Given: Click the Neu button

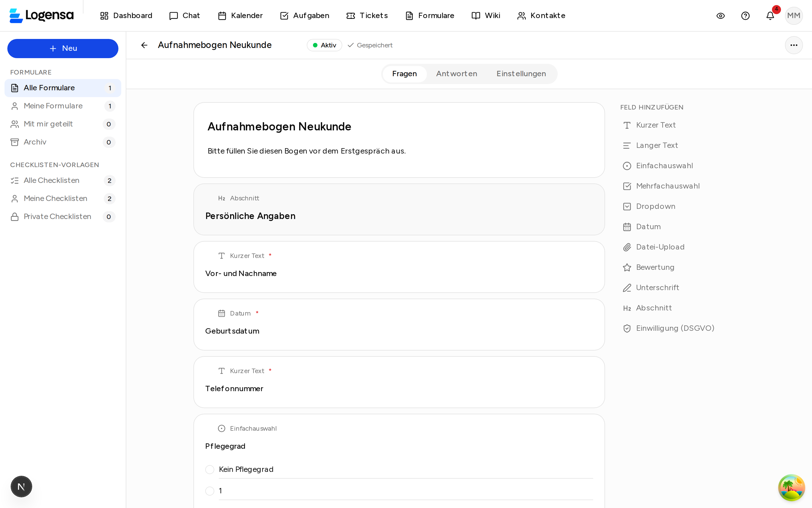Looking at the screenshot, I should [63, 48].
